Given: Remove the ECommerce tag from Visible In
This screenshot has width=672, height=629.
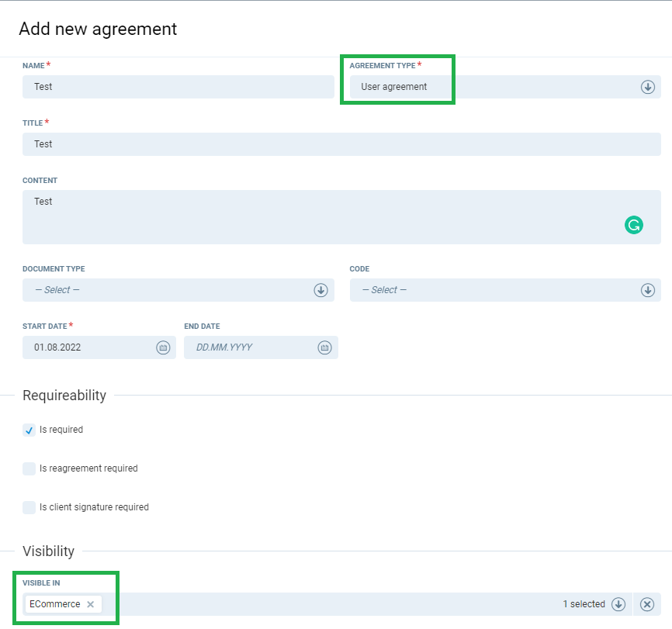Looking at the screenshot, I should click(x=91, y=604).
